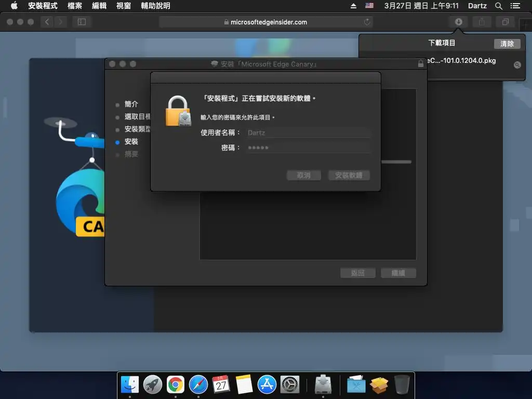Open Launchpad from the Dock
The width and height of the screenshot is (532, 399).
(x=153, y=385)
